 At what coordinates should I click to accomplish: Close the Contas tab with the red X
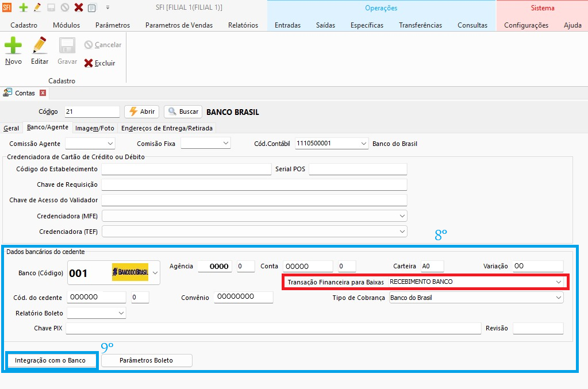tap(43, 93)
